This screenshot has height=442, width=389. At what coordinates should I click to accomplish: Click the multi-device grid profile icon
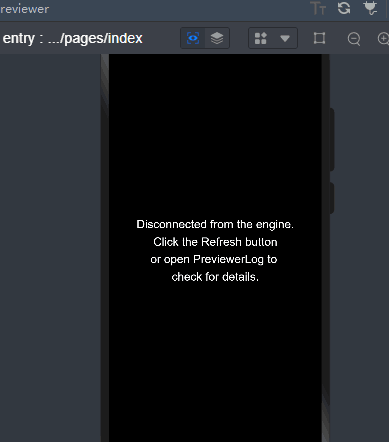point(261,38)
